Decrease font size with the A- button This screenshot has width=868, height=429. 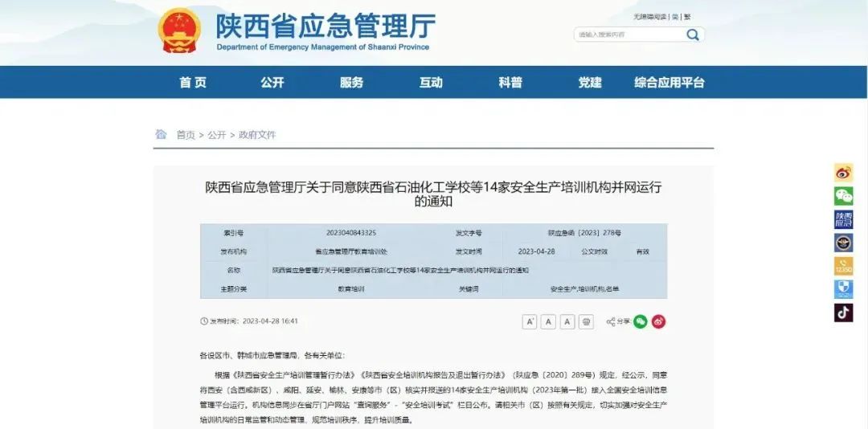pos(567,321)
